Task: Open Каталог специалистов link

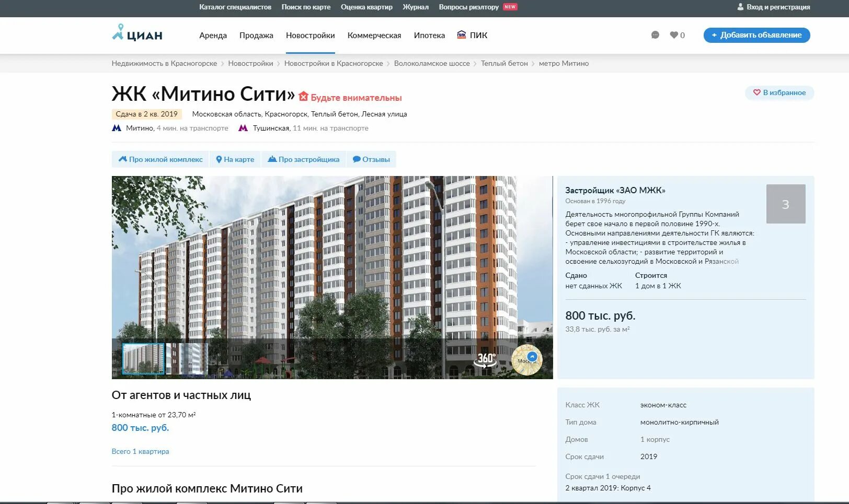Action: [x=235, y=7]
